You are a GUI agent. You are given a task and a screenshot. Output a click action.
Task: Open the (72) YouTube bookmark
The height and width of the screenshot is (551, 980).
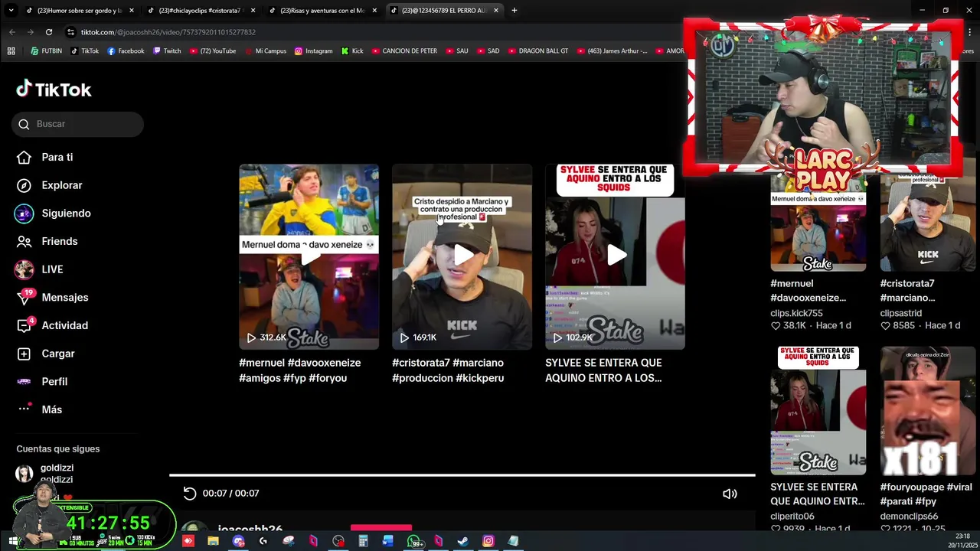(212, 51)
